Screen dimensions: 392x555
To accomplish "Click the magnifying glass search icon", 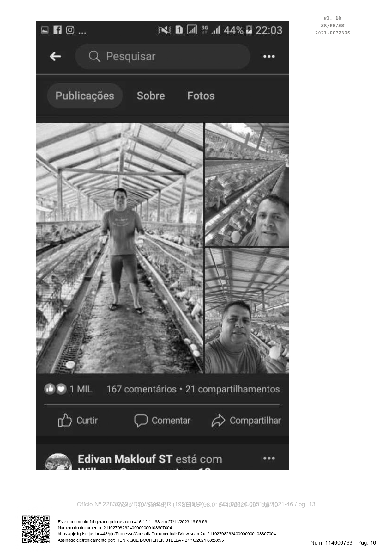I will point(94,57).
